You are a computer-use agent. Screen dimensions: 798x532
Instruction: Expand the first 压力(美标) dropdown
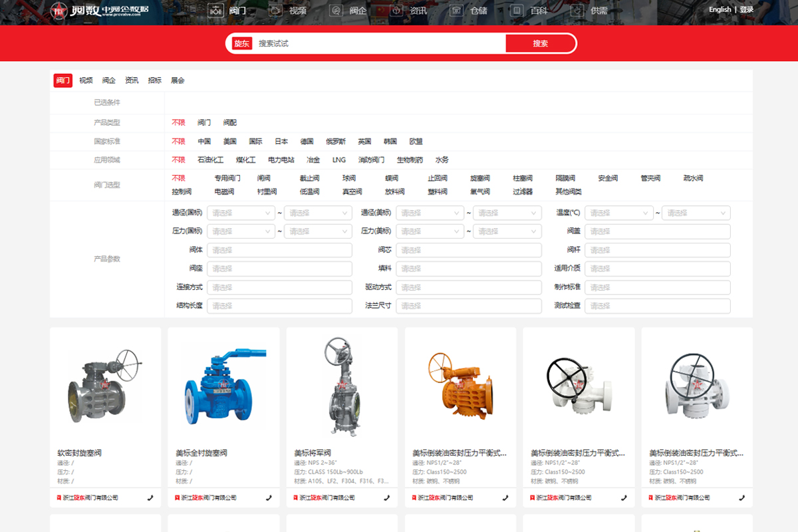pos(430,231)
